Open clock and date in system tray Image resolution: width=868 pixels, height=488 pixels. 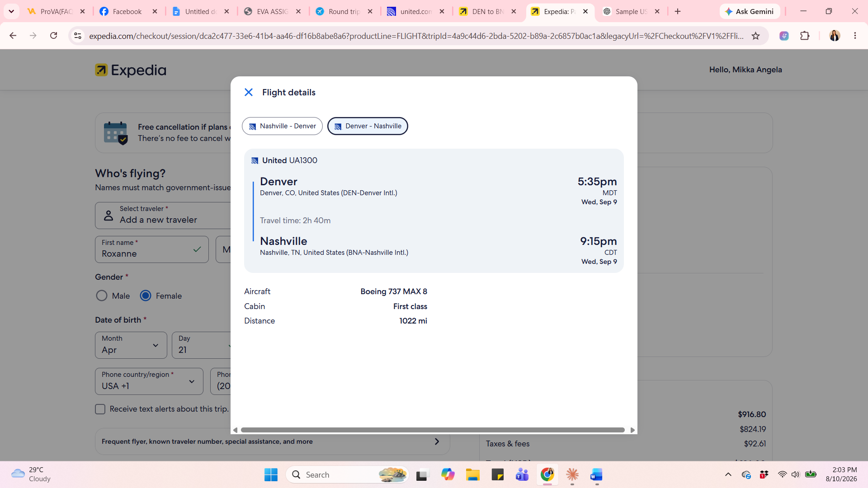pyautogui.click(x=841, y=474)
